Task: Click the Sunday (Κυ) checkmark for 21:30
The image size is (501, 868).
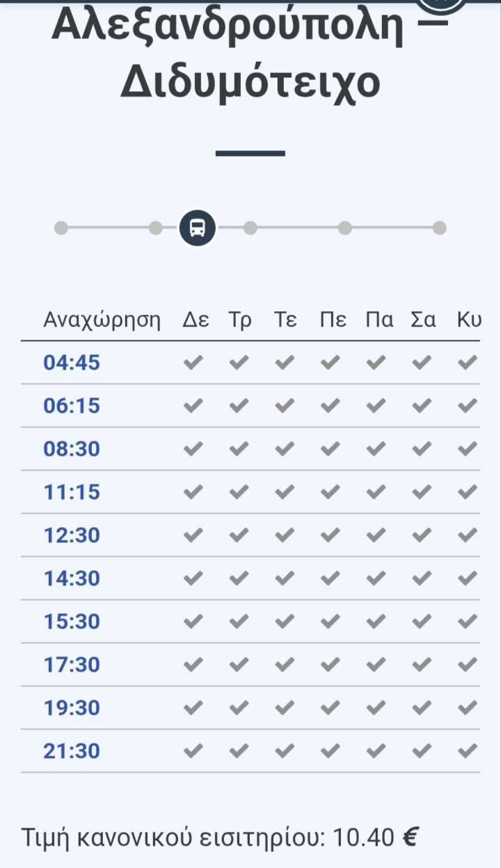Action: coord(468,751)
